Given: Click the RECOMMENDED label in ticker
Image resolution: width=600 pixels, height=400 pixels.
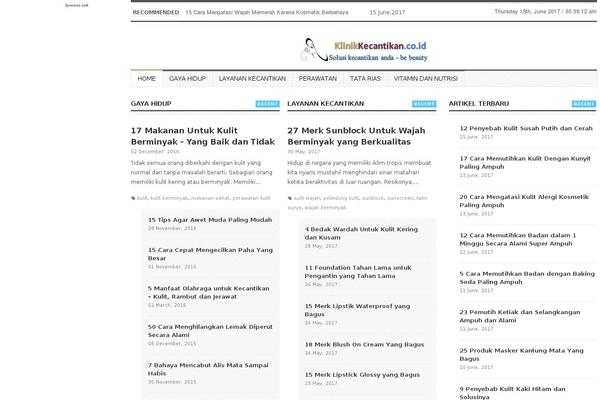Looking at the screenshot, I should (156, 12).
